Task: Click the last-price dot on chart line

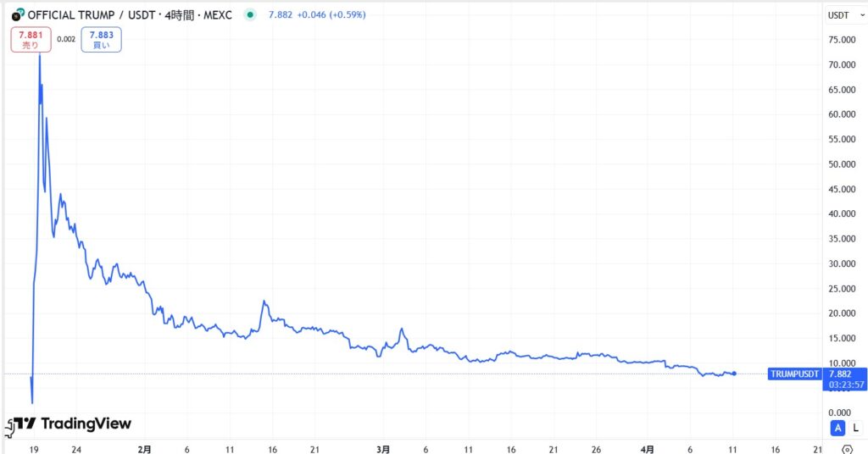Action: (x=733, y=374)
